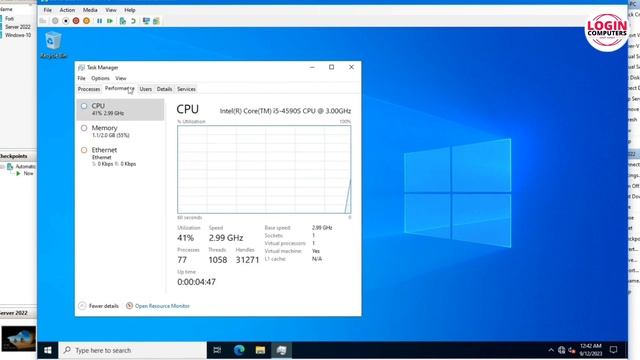
Task: Open Task Manager's Options menu
Action: 100,78
